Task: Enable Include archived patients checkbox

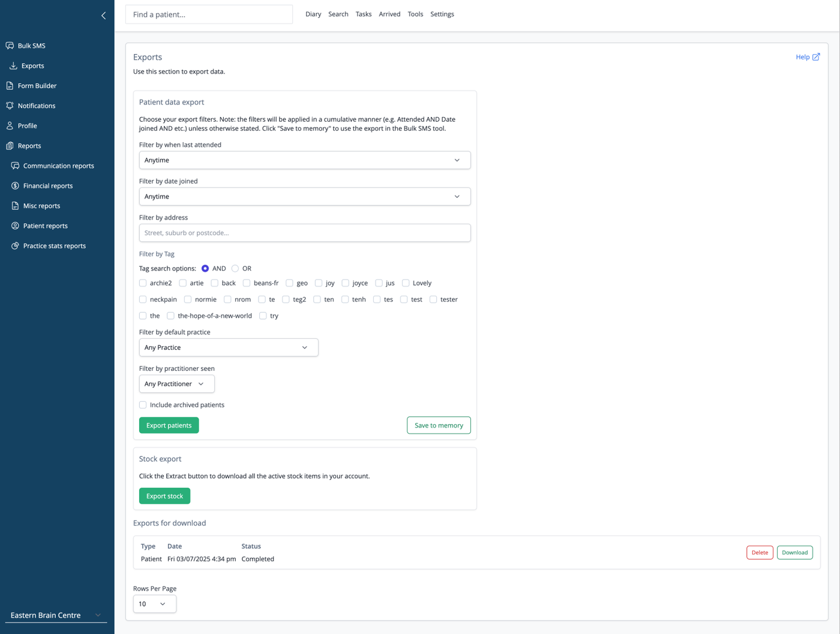Action: point(143,405)
